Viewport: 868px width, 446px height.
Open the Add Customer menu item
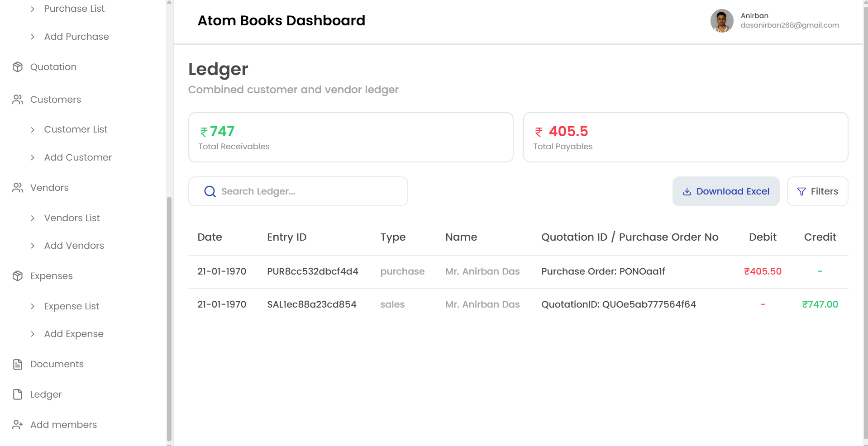[x=77, y=157]
